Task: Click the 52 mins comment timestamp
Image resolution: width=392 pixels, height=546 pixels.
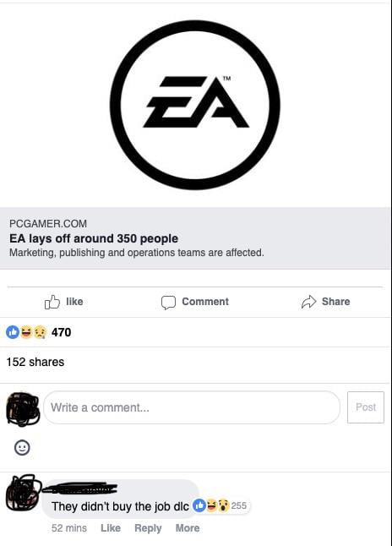Action: [69, 528]
